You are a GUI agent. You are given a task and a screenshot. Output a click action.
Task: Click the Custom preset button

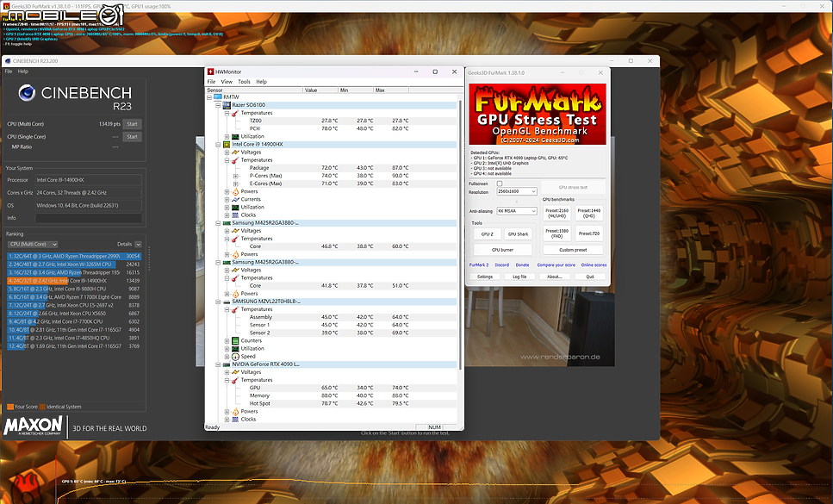point(573,250)
